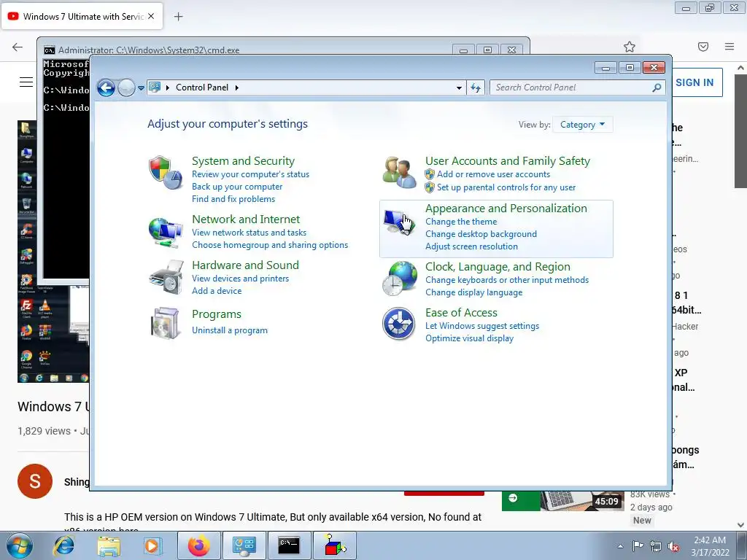Open the Programs disc box icon
Image resolution: width=747 pixels, height=560 pixels.
pos(166,323)
